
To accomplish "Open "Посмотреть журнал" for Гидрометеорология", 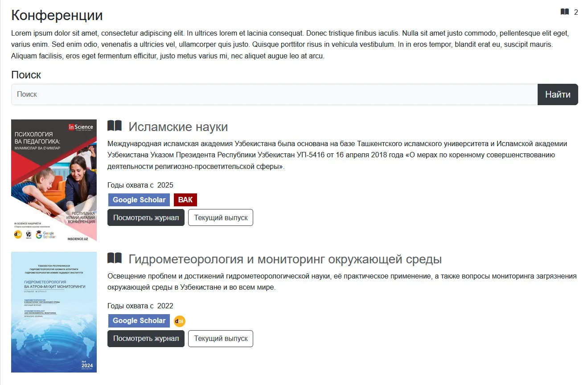I will [x=146, y=339].
